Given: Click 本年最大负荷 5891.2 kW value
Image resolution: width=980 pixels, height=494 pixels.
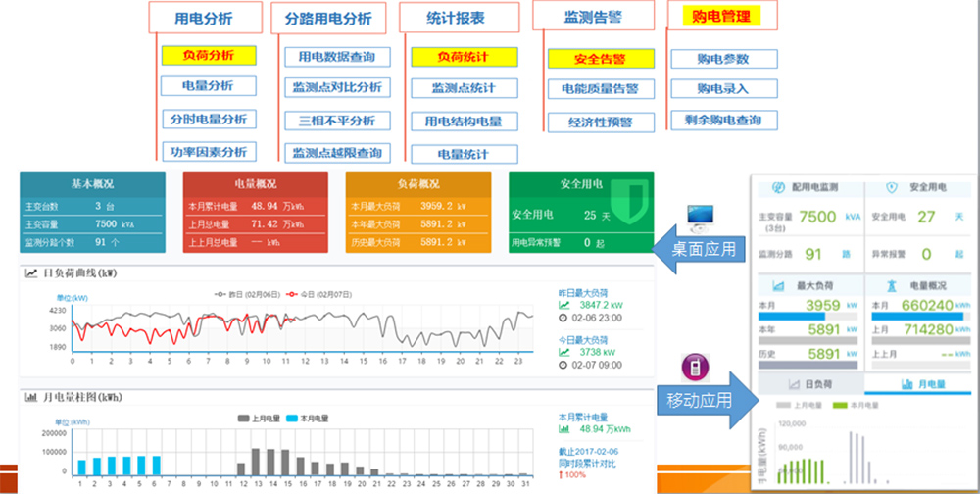Looking at the screenshot, I should [444, 223].
